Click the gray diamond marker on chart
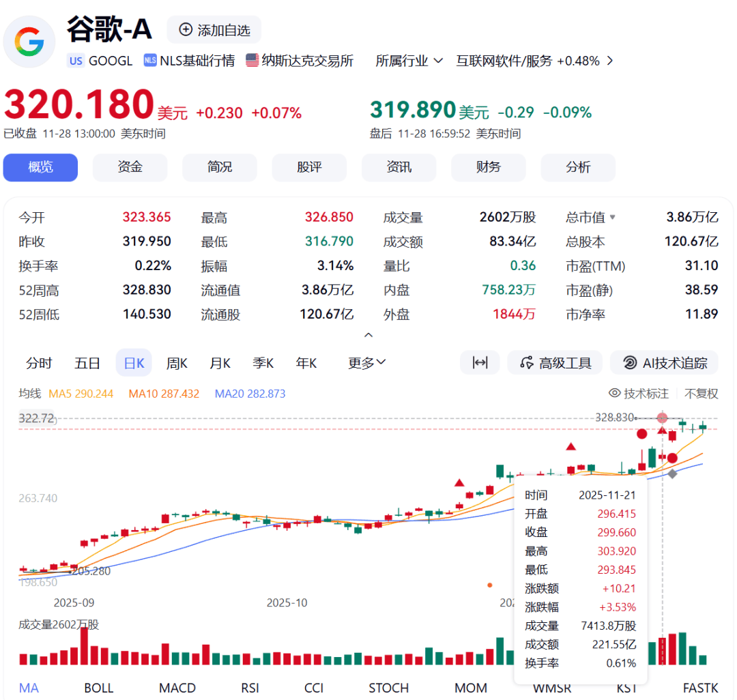The height and width of the screenshot is (700, 737). (x=672, y=473)
